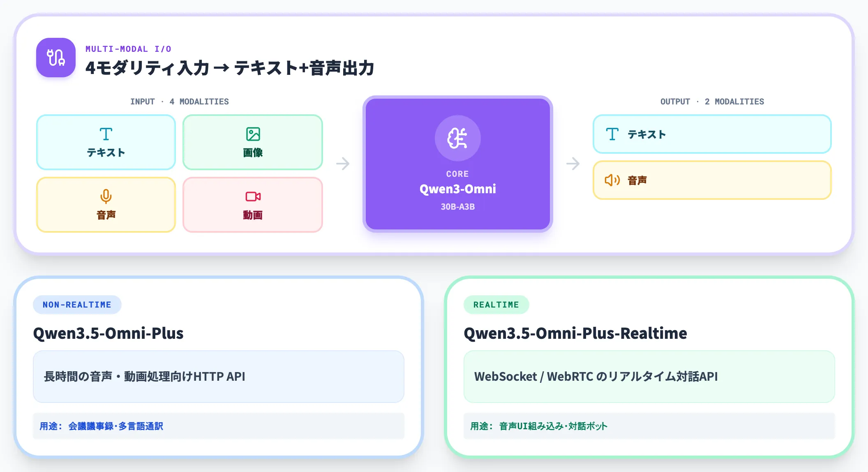Click the 会議議事録 use case row
The height and width of the screenshot is (472, 868).
point(219,426)
